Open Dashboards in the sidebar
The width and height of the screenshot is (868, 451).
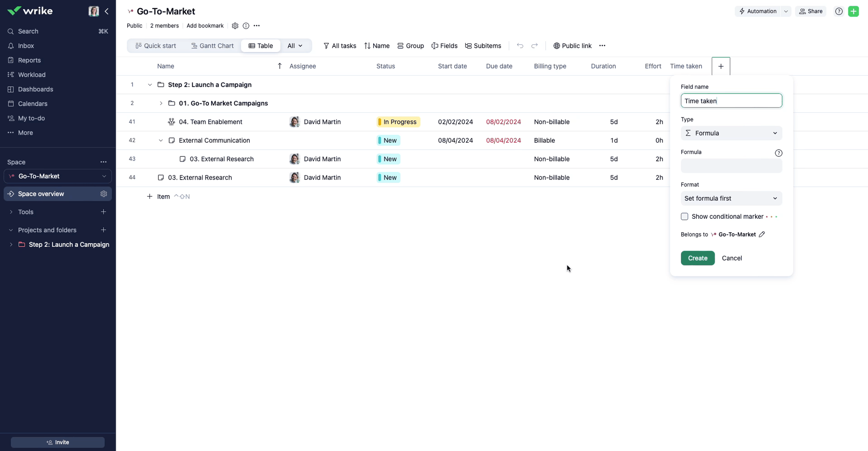(x=35, y=89)
